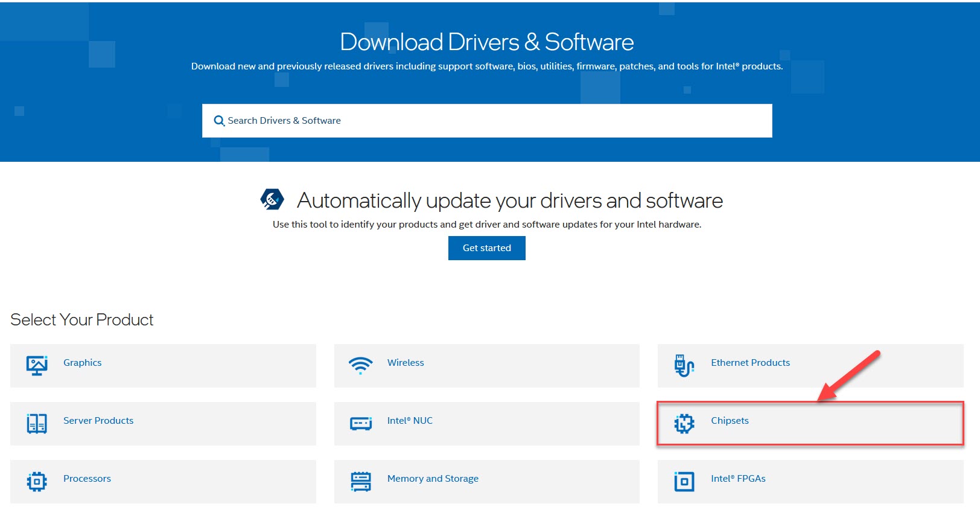Click the driver update assistant wrench icon
The width and height of the screenshot is (980, 524).
(272, 199)
